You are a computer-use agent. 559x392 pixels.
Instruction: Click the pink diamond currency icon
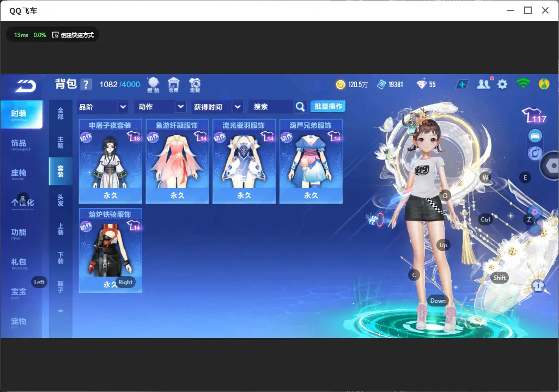point(421,84)
